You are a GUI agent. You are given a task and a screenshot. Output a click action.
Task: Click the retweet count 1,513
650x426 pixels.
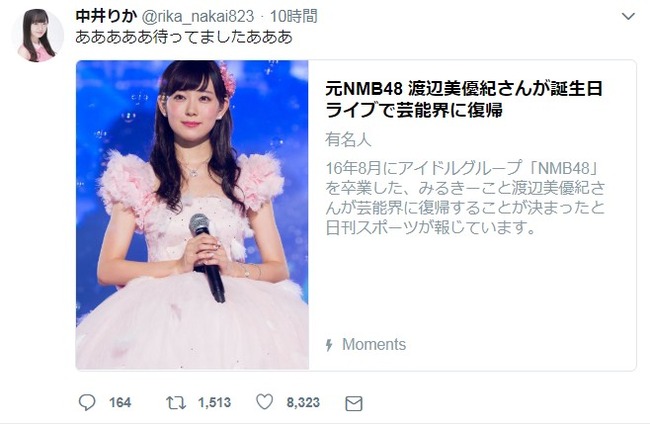[214, 402]
